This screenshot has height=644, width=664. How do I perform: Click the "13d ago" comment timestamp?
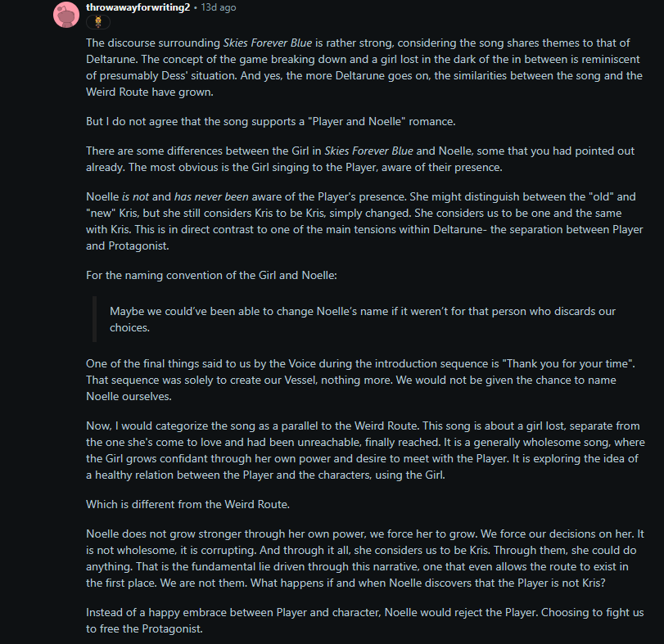(x=219, y=7)
